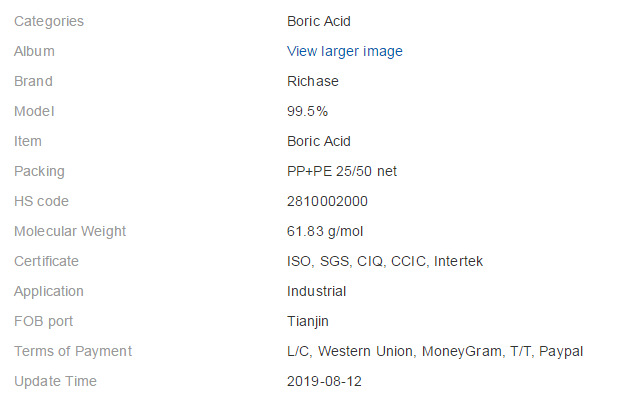Select the Richase brand value
Image resolution: width=634 pixels, height=400 pixels.
click(313, 81)
